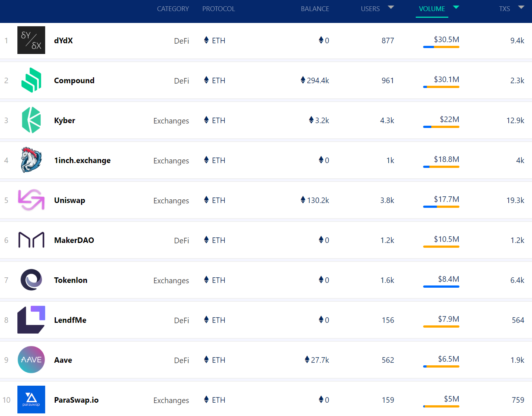Click the 564 transactions value

(x=518, y=320)
